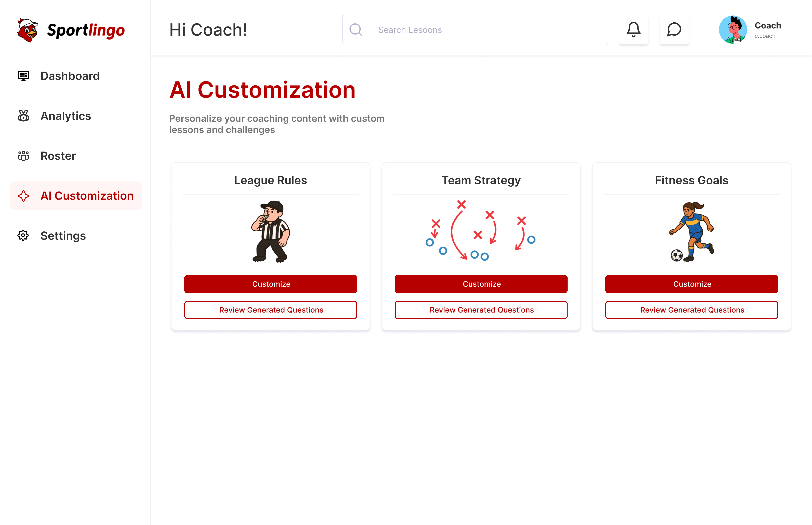Click the Settings gear icon
This screenshot has height=525, width=812.
[24, 236]
